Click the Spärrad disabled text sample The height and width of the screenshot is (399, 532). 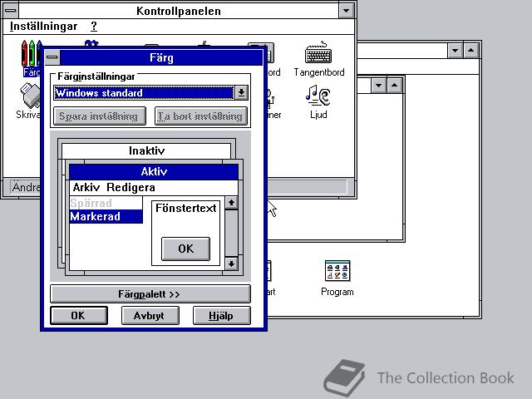pyautogui.click(x=91, y=203)
